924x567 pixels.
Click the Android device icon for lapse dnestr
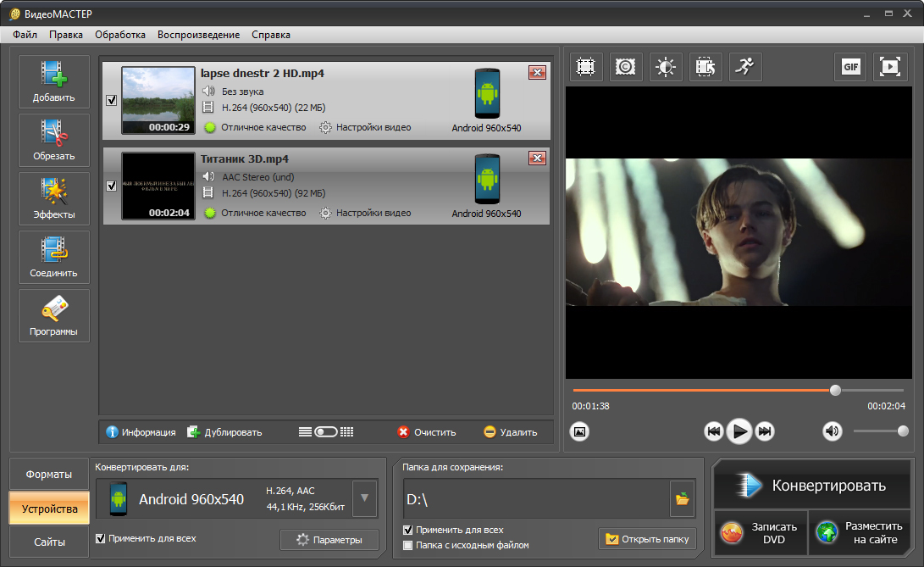[x=487, y=94]
